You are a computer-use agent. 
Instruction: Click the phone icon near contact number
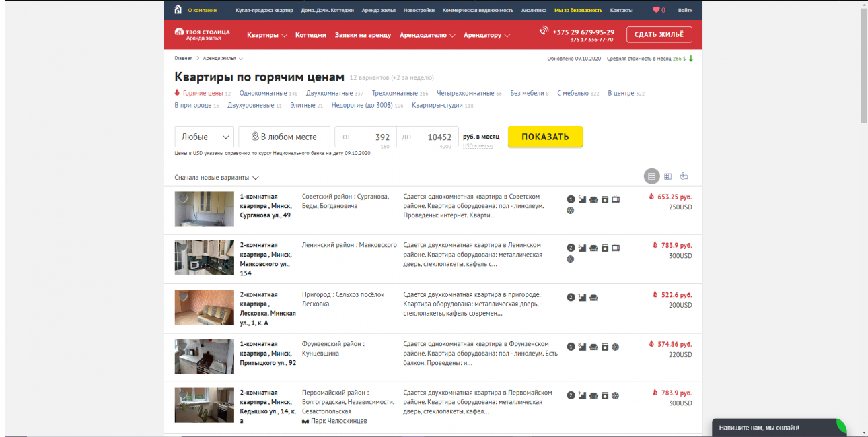[544, 31]
